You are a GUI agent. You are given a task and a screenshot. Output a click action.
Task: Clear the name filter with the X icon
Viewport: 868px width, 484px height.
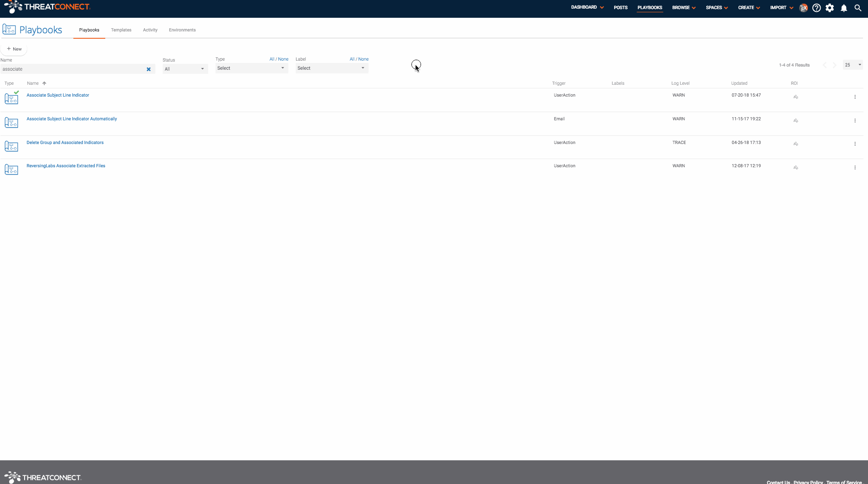(149, 69)
